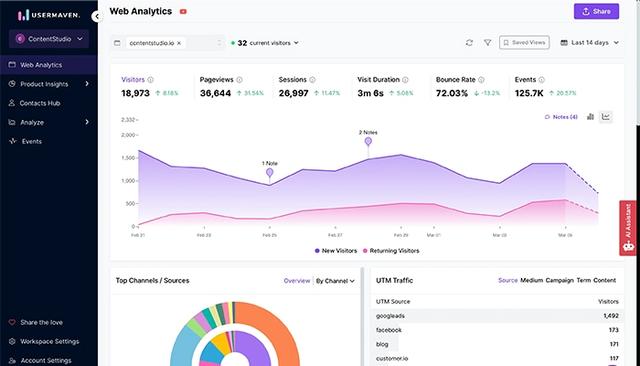The image size is (640, 366).
Task: Select the Pageviews metric
Action: coord(232,87)
